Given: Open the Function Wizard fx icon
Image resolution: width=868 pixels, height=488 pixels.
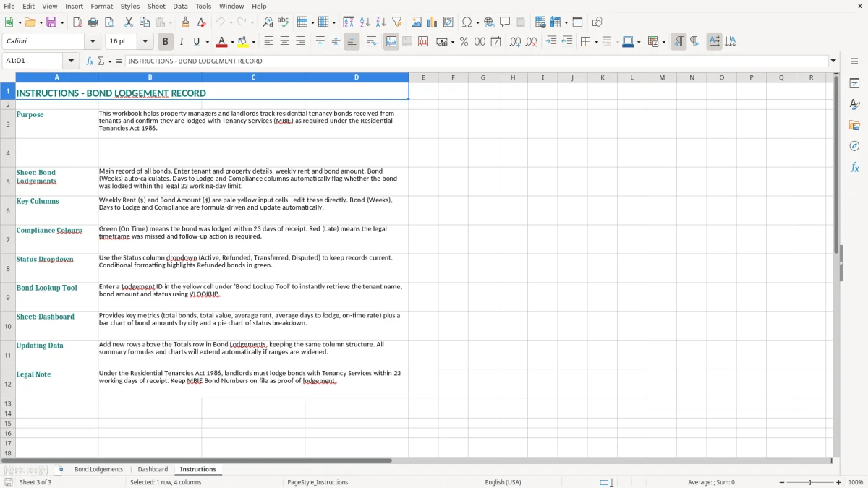Looking at the screenshot, I should (90, 61).
